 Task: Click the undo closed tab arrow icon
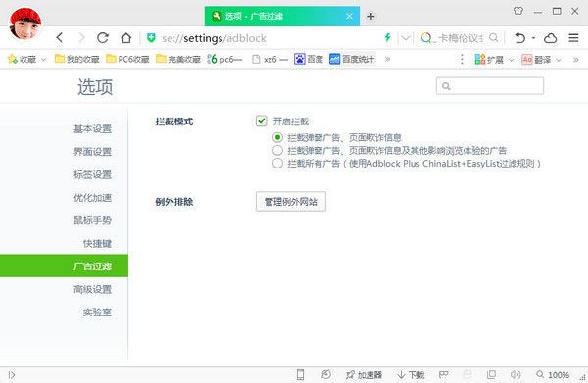(519, 38)
